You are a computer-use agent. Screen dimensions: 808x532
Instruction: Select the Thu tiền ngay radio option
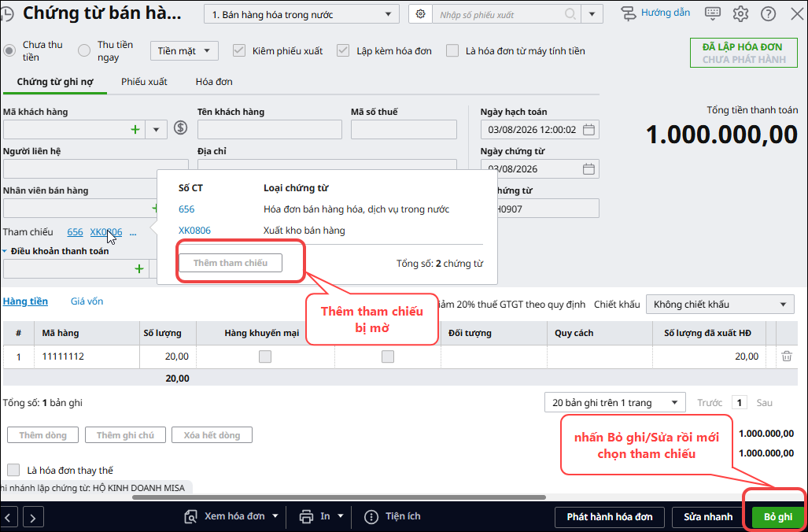[84, 50]
